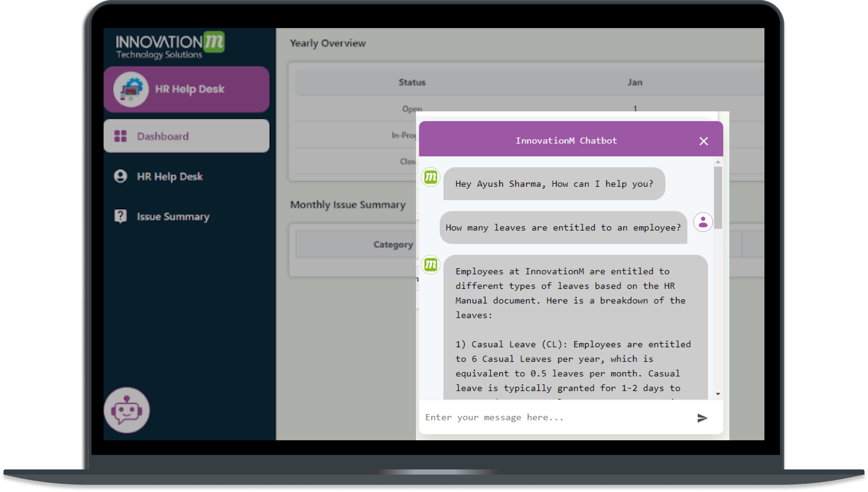
Task: Click the 'Open' status row label
Action: coord(412,109)
